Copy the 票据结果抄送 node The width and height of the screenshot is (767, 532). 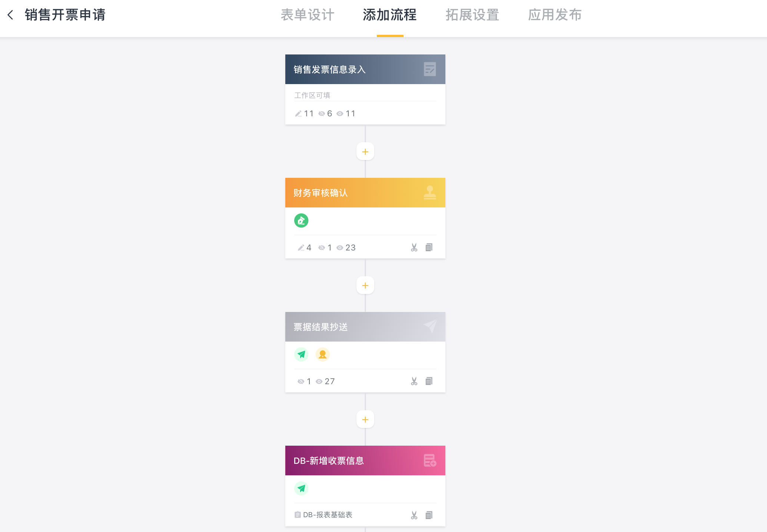[429, 381]
